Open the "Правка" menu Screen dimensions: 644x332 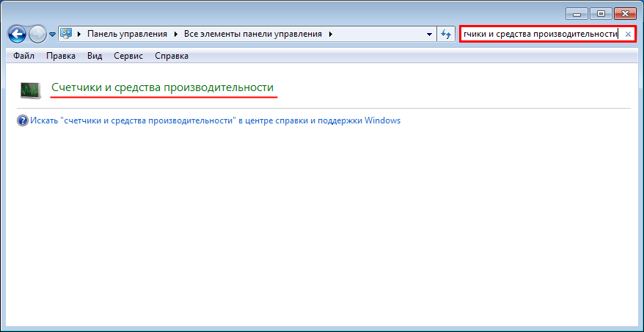60,56
